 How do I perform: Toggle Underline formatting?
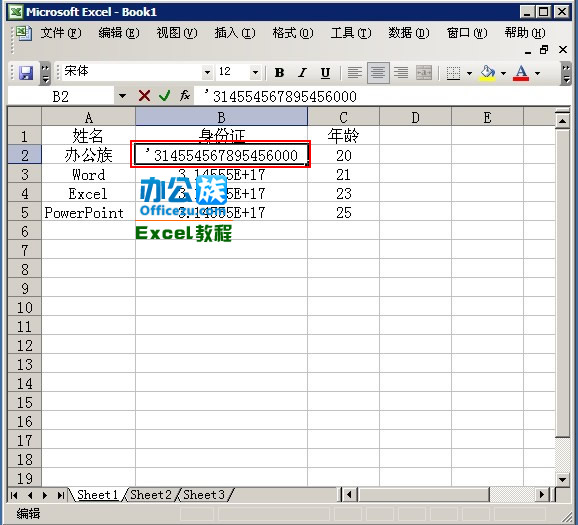click(325, 73)
